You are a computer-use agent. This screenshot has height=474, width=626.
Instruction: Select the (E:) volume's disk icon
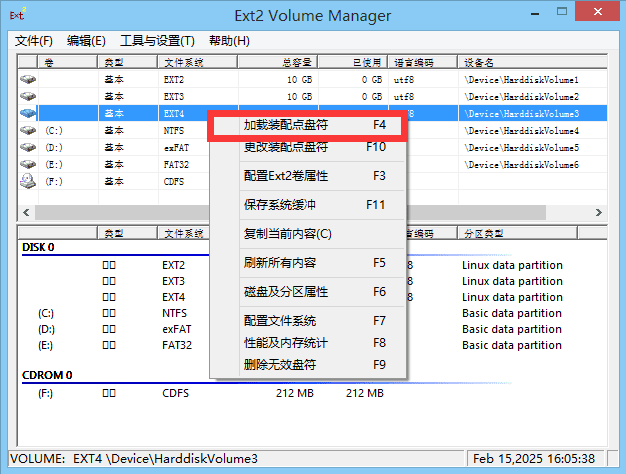[28, 164]
